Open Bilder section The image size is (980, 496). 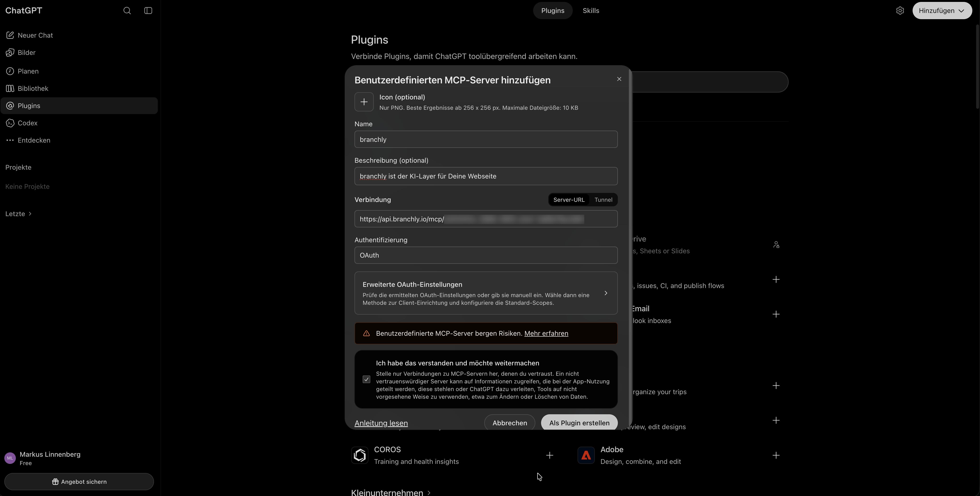tap(79, 52)
